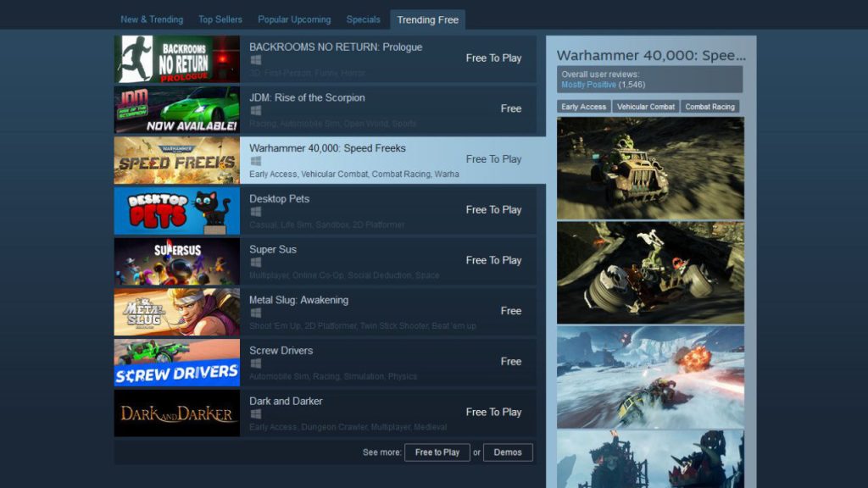Switch to the Top Sellers tab
Image resolution: width=868 pixels, height=488 pixels.
point(220,19)
